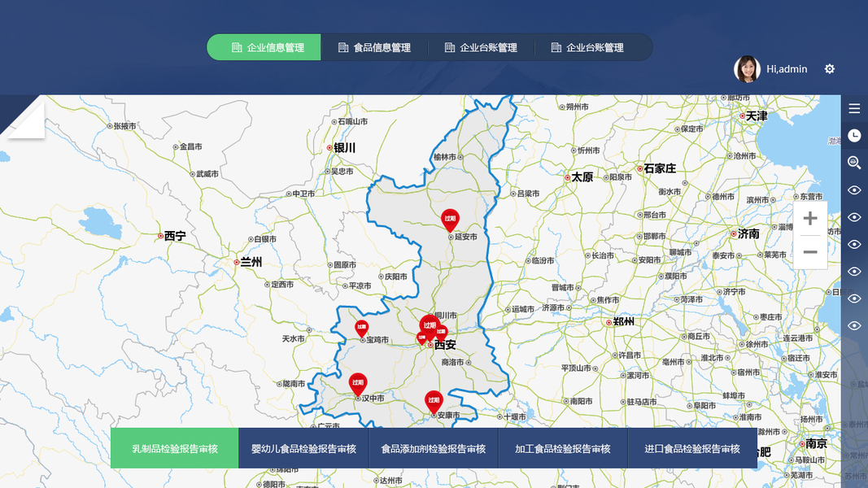Click the 榆林市 label on map
Image resolution: width=868 pixels, height=488 pixels.
click(445, 157)
